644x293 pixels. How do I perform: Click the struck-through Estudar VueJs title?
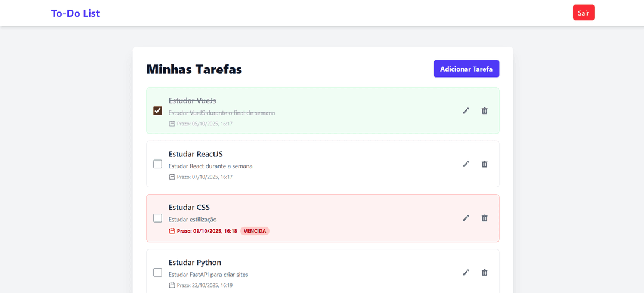pyautogui.click(x=192, y=101)
